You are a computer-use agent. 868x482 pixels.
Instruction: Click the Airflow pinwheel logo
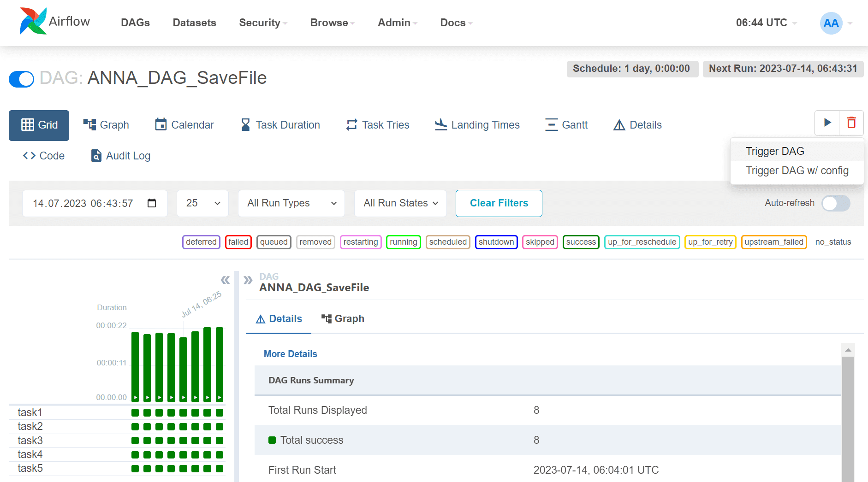33,21
